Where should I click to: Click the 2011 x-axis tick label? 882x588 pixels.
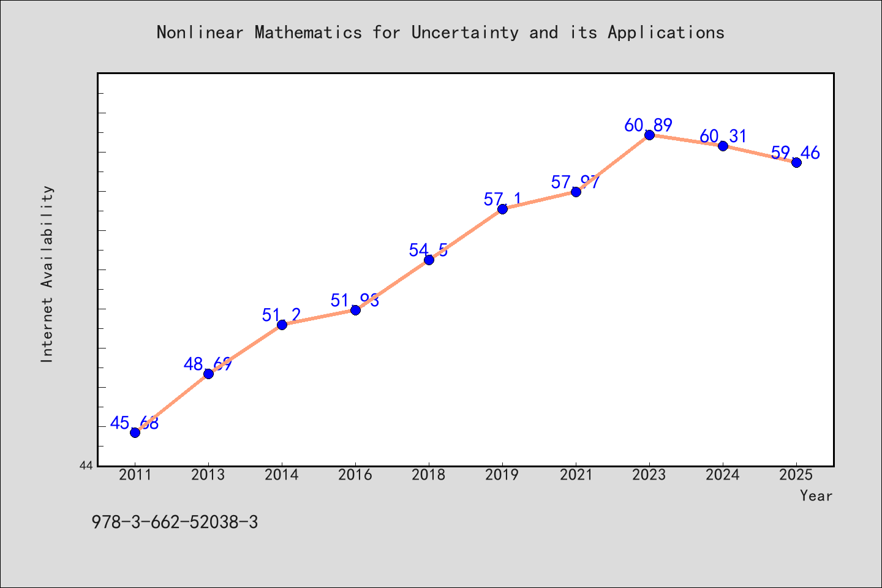tap(135, 475)
